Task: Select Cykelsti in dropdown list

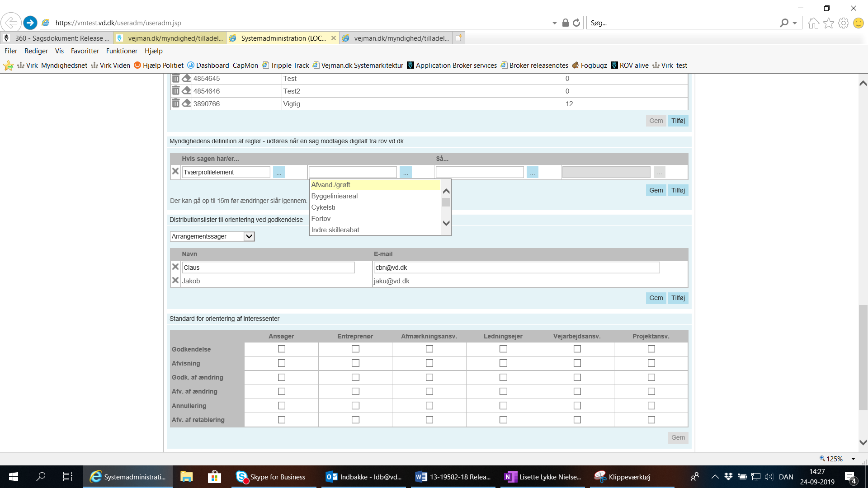Action: 323,207
